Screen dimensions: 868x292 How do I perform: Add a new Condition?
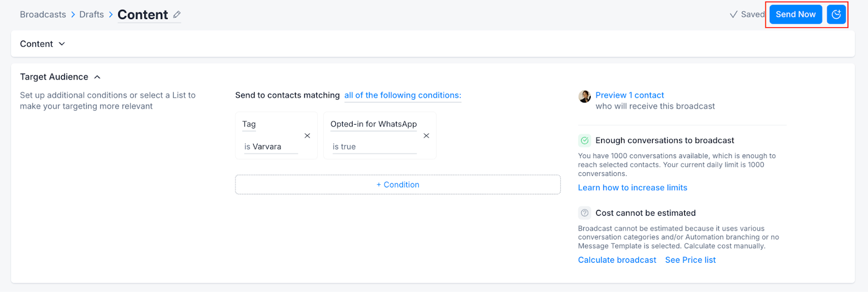click(x=398, y=185)
